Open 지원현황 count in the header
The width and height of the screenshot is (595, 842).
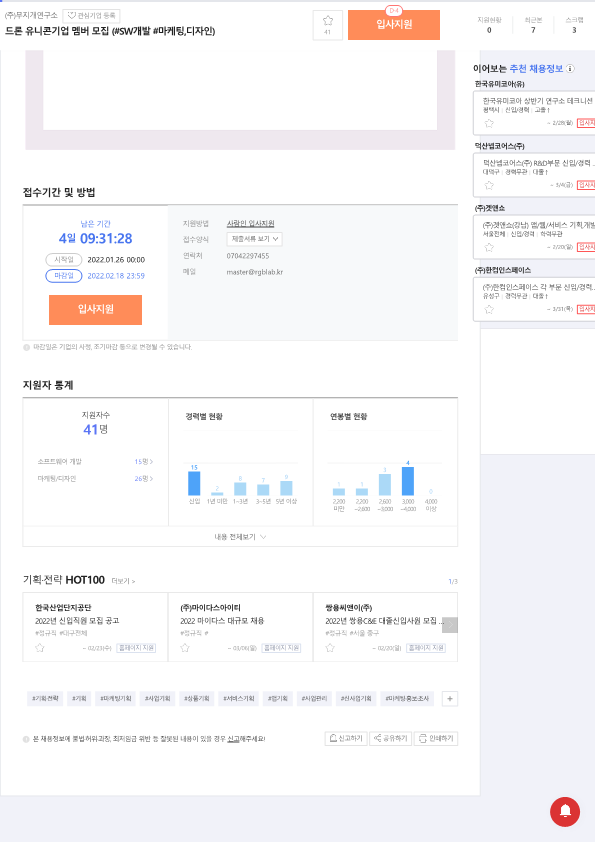[489, 25]
